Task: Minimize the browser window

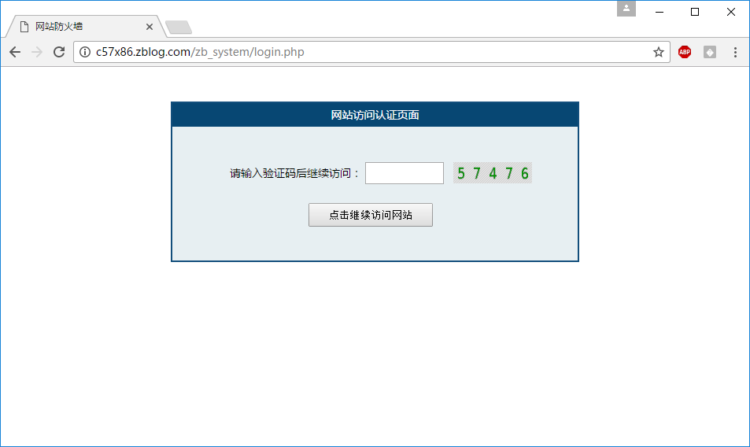Action: pyautogui.click(x=660, y=11)
